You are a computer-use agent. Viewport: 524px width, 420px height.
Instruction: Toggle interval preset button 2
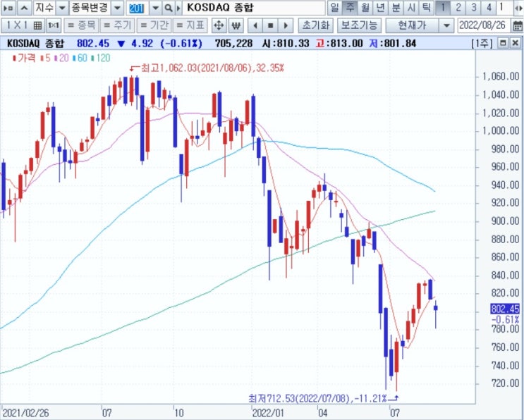(x=458, y=7)
